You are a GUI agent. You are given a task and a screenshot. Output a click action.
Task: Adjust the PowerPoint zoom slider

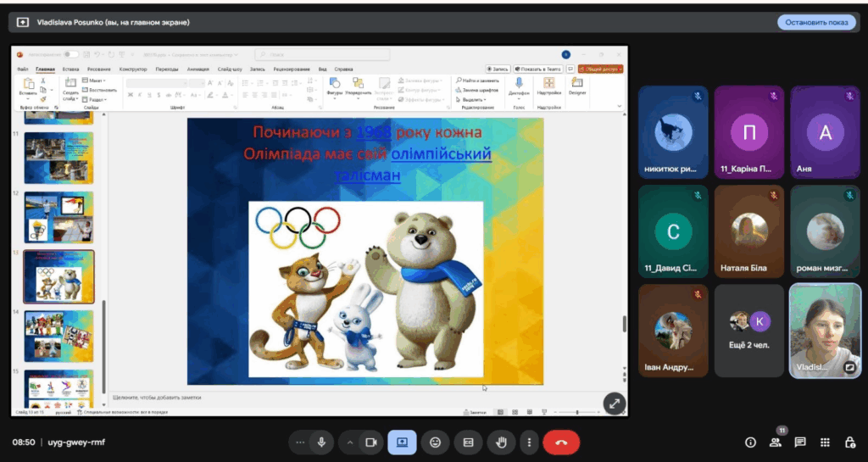point(576,412)
